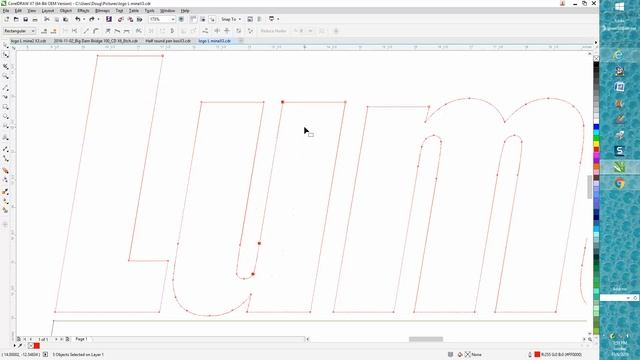This screenshot has height=360, width=640.
Task: Select the Transparency tool
Action: pos(6,180)
